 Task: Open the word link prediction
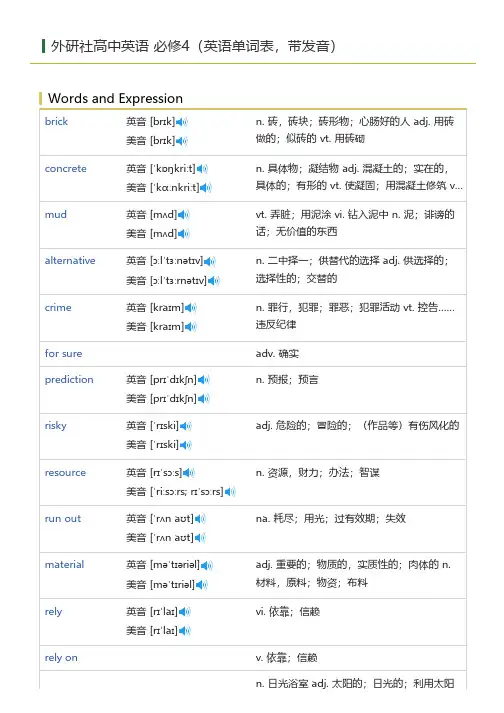(x=69, y=380)
